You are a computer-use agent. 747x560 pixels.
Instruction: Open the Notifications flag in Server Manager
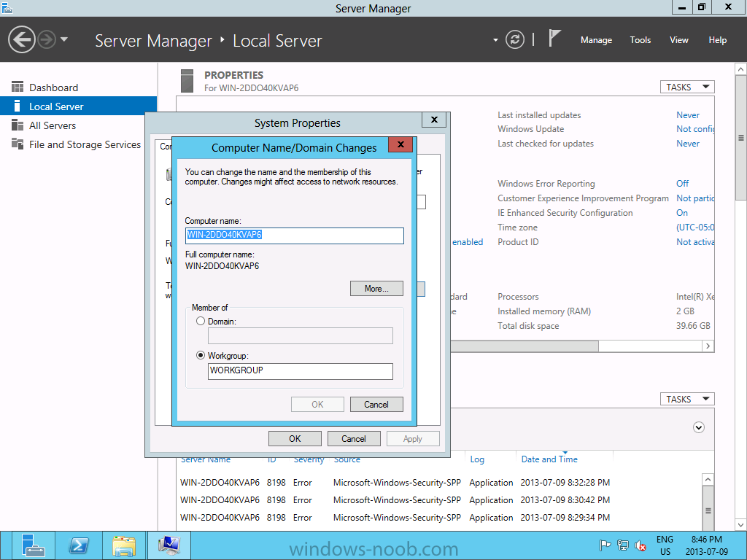554,38
